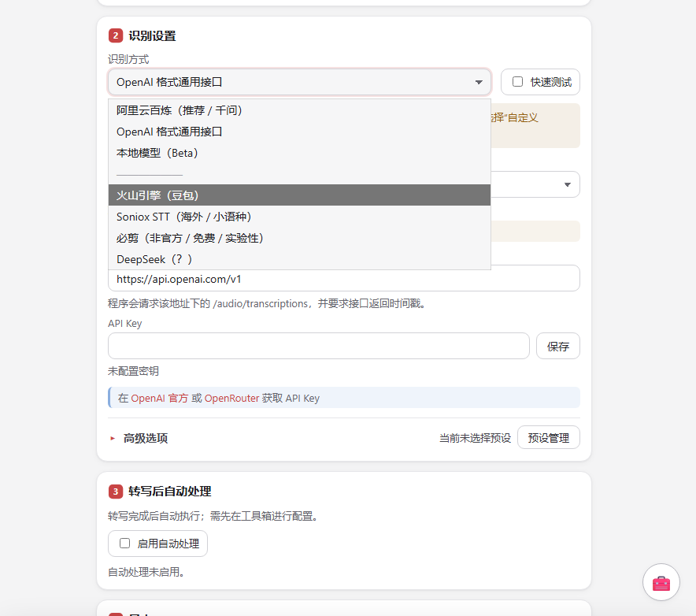This screenshot has height=616, width=696.
Task: Click the 识别设置 section heading
Action: click(x=152, y=36)
